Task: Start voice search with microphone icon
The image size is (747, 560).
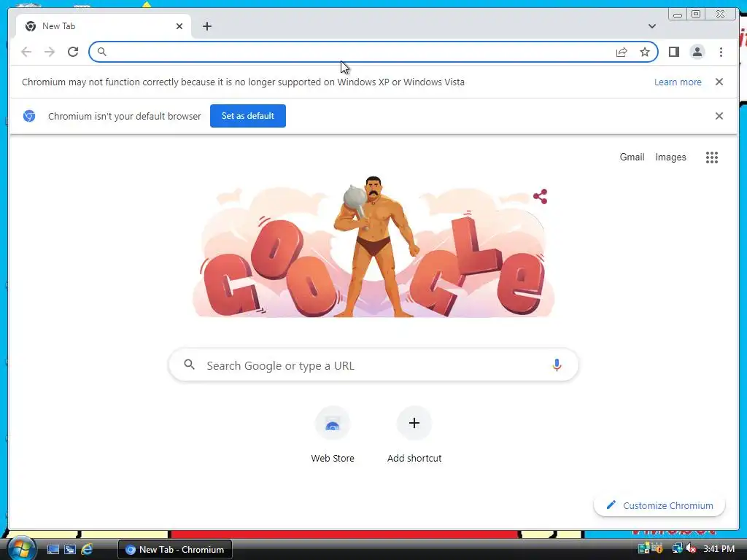Action: (x=557, y=365)
